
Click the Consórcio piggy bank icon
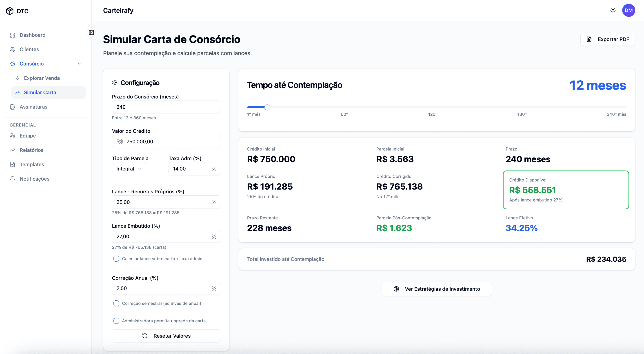13,64
